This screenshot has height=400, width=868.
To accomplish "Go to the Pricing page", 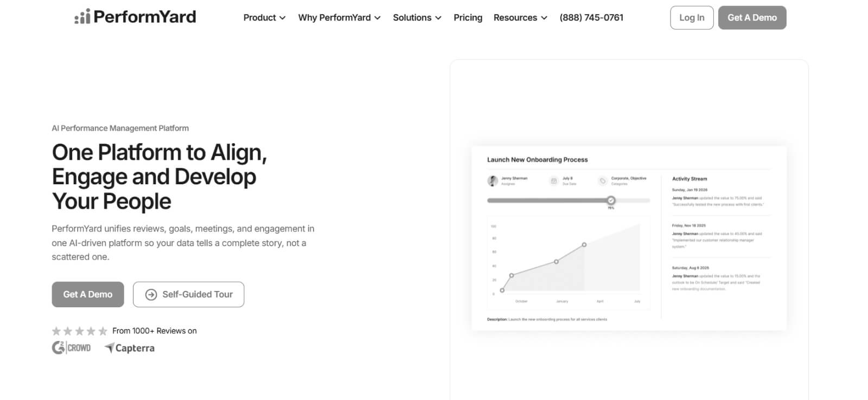I will (x=468, y=18).
